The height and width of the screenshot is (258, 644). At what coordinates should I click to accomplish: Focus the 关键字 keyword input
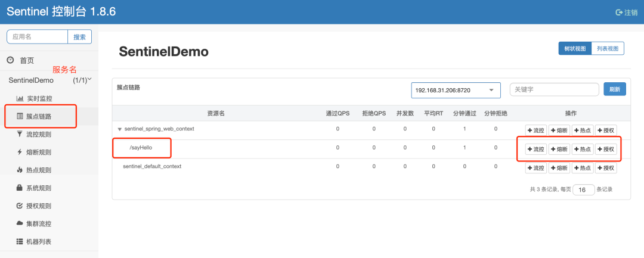tap(555, 89)
